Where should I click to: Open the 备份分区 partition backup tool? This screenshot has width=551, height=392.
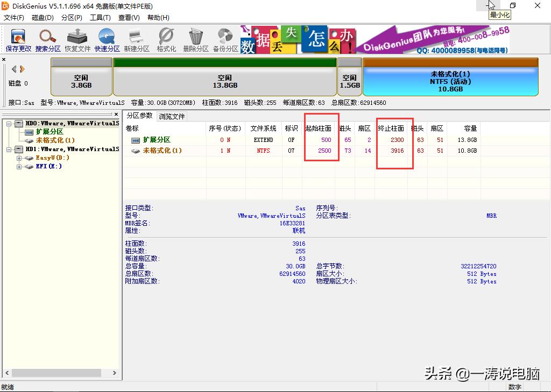(224, 39)
